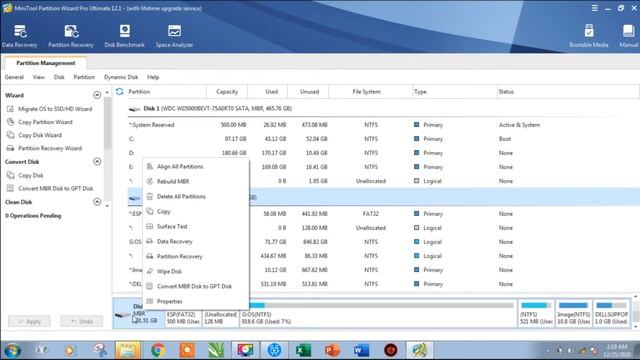Click the refresh partition list icon
640x360 pixels.
click(x=120, y=91)
